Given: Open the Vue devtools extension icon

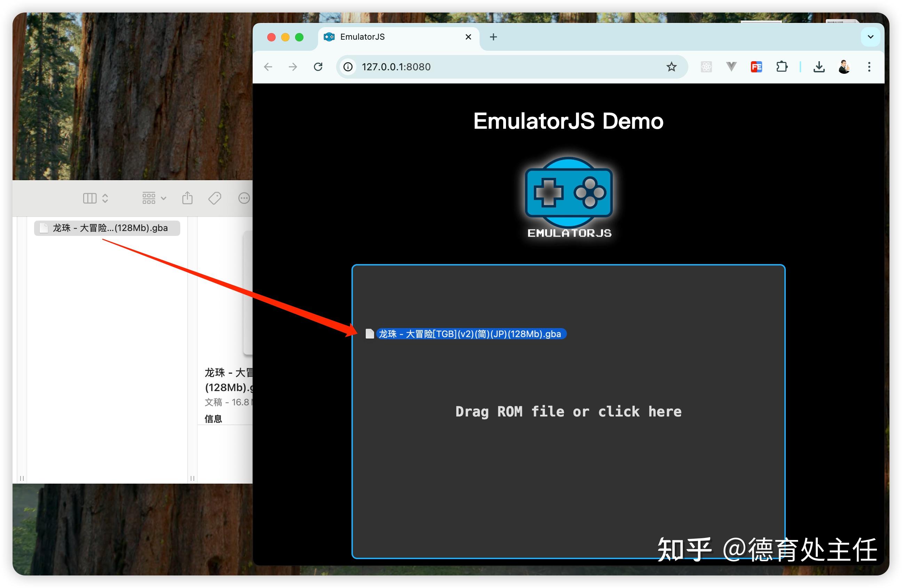Looking at the screenshot, I should [731, 67].
